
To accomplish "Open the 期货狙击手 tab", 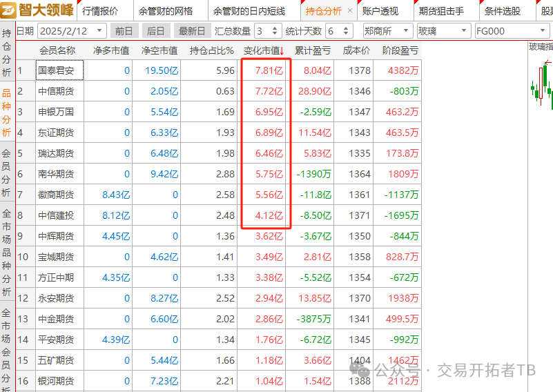I will tap(441, 11).
